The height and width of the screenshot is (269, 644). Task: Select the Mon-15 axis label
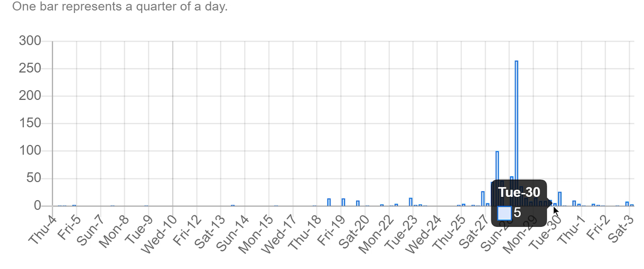(x=256, y=234)
